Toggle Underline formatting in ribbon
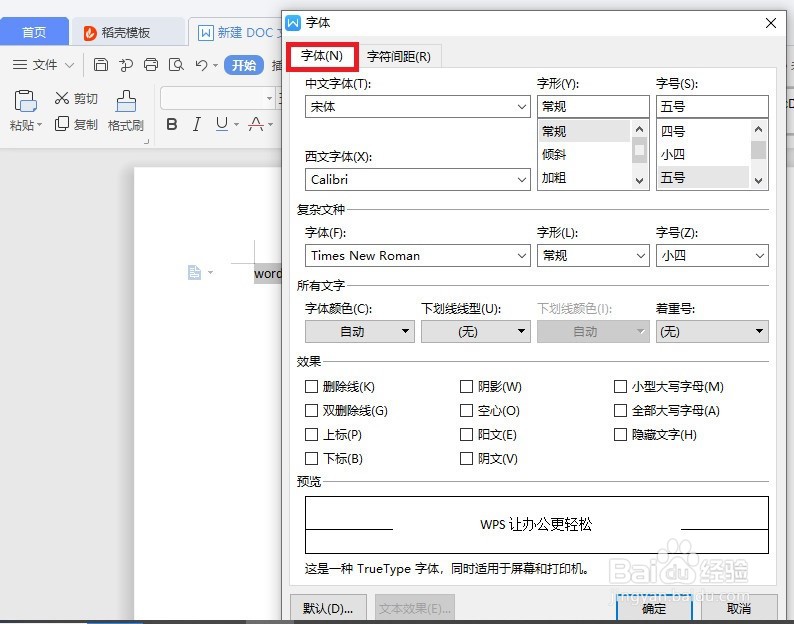794x624 pixels. [x=222, y=124]
